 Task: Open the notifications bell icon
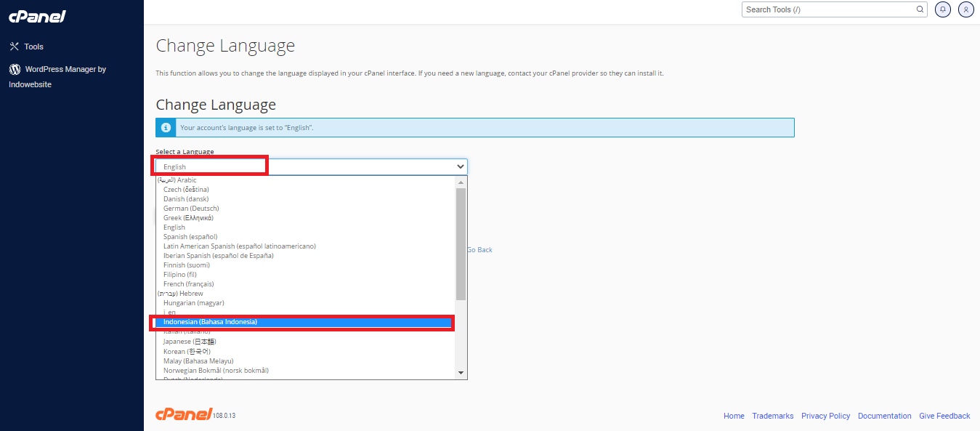point(943,9)
